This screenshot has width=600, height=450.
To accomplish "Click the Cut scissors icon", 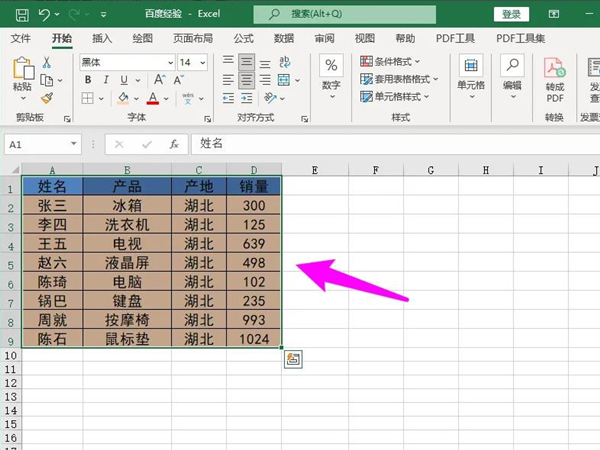I will 46,62.
